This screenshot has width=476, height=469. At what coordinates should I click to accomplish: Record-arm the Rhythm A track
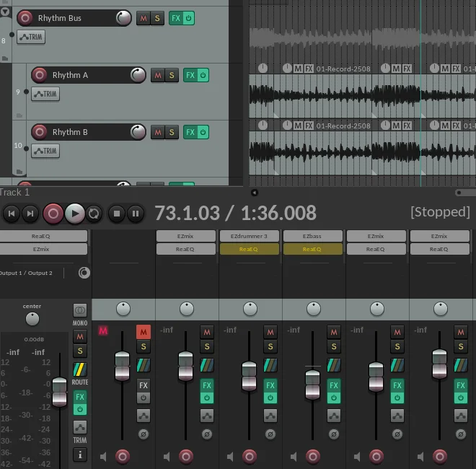[40, 75]
